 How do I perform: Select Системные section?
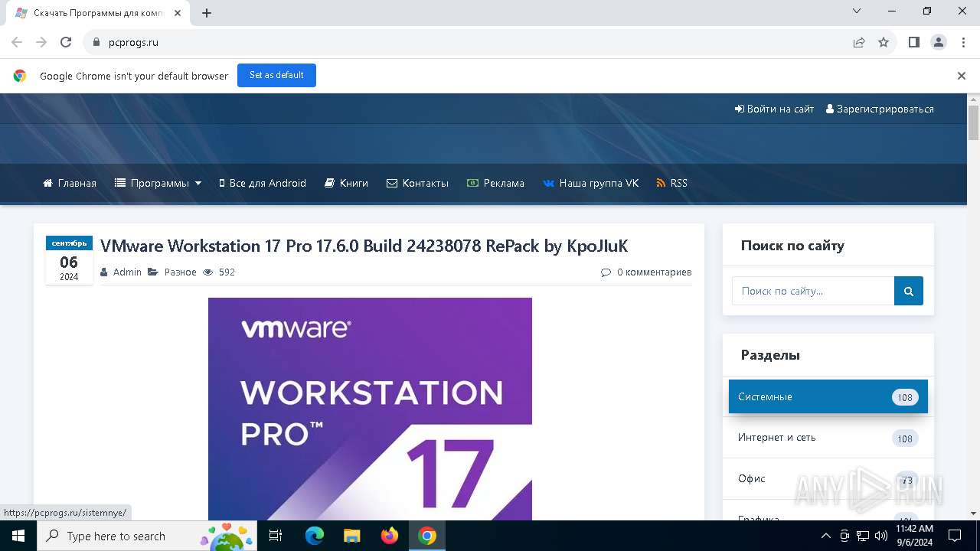tap(828, 396)
